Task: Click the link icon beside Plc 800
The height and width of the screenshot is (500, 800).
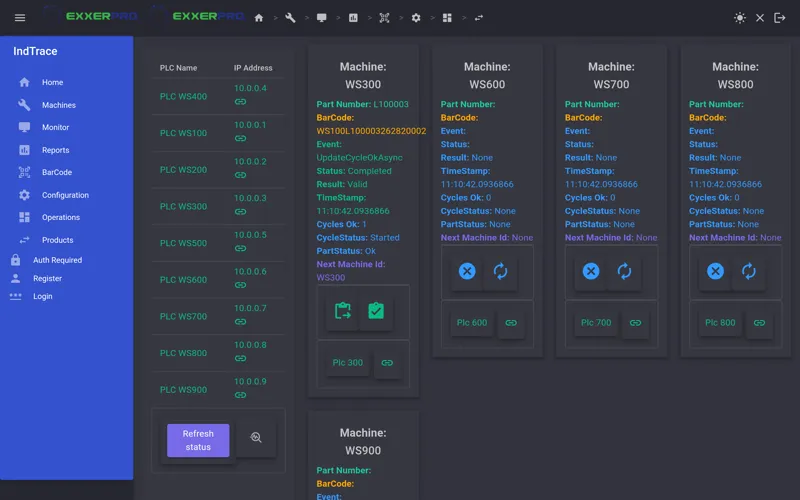Action: pos(760,323)
